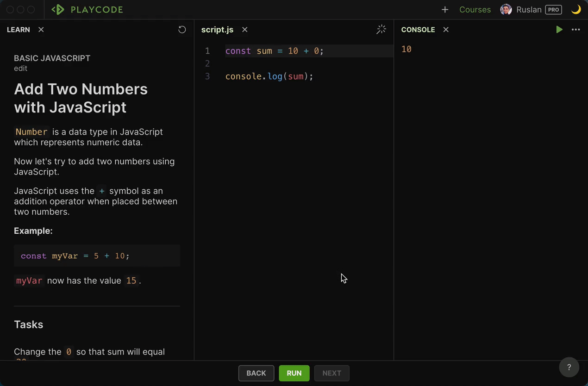
Task: Run the code via green play icon in console
Action: [x=559, y=29]
